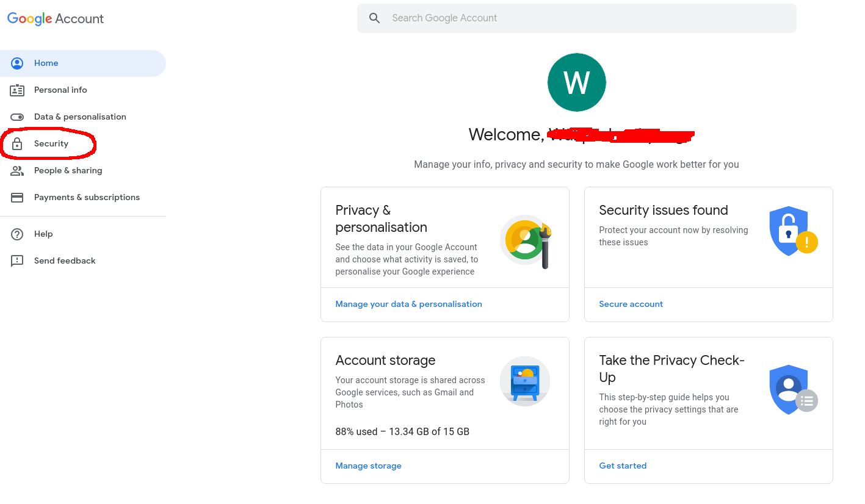Image resolution: width=865 pixels, height=504 pixels.
Task: Click the Personal info contact card icon
Action: click(x=17, y=90)
